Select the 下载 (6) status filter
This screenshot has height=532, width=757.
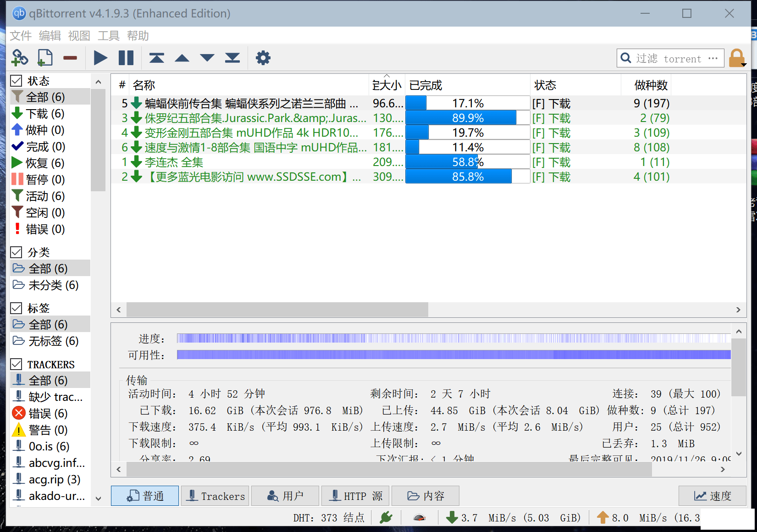click(50, 114)
